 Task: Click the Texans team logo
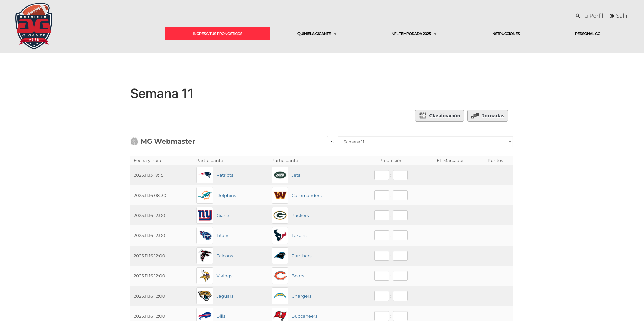click(280, 235)
